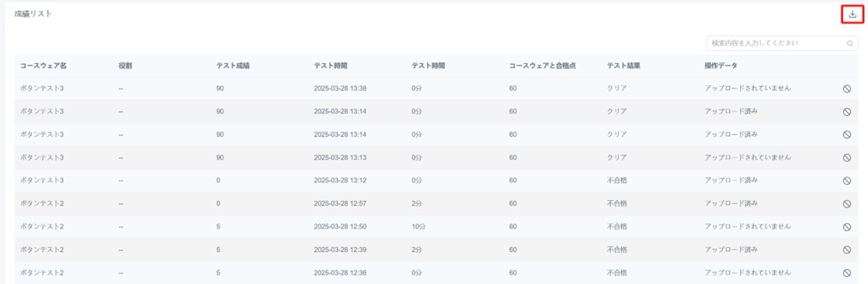Click the download icon in the header
This screenshot has height=284, width=868.
852,14
